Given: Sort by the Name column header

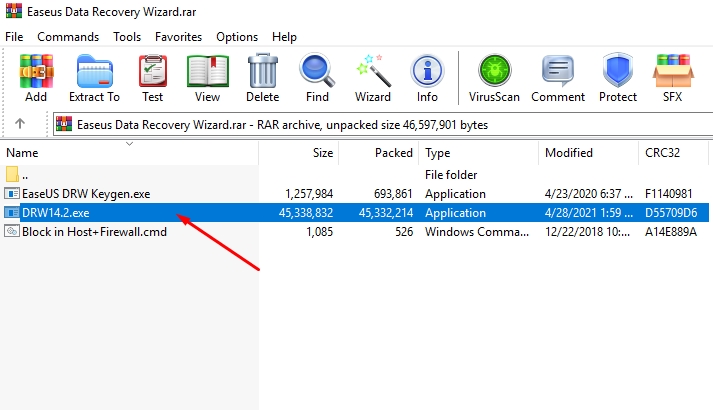Looking at the screenshot, I should [x=129, y=153].
